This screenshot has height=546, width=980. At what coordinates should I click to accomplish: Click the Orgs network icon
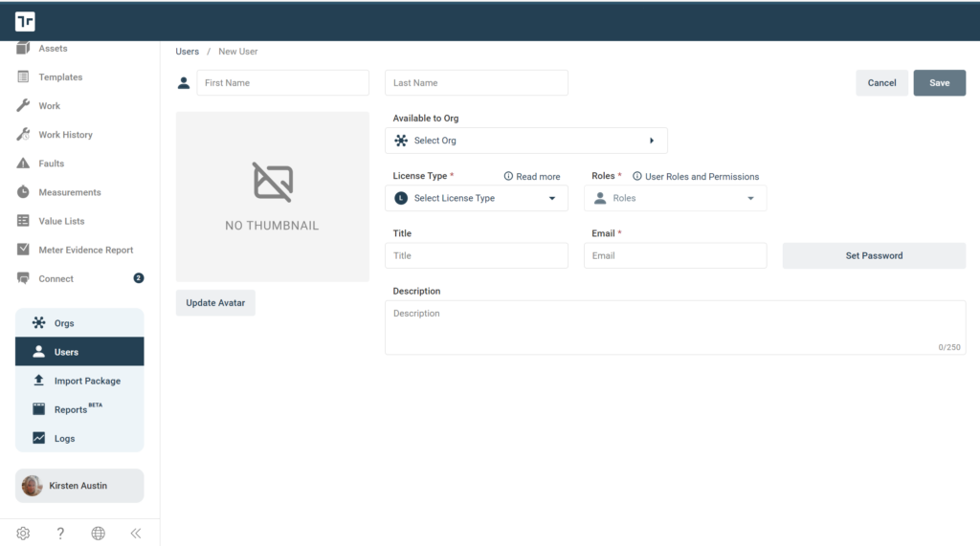click(38, 322)
